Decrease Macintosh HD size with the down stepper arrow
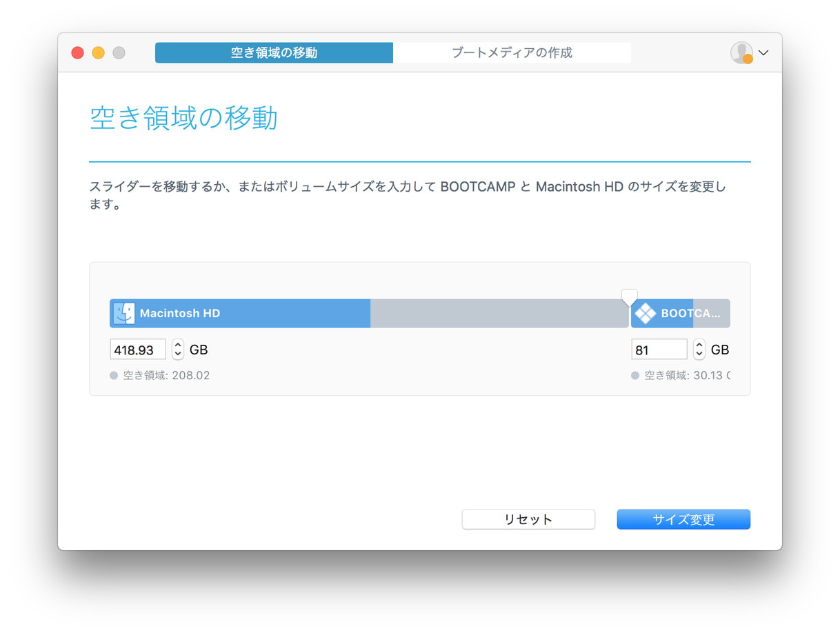Image resolution: width=840 pixels, height=633 pixels. pyautogui.click(x=178, y=354)
